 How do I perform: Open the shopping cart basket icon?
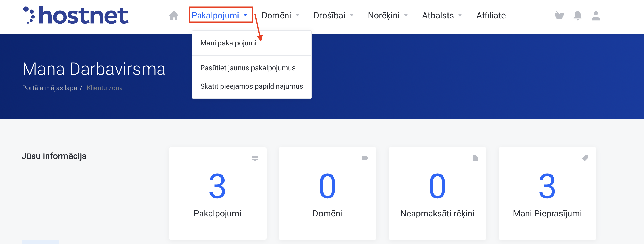(559, 16)
